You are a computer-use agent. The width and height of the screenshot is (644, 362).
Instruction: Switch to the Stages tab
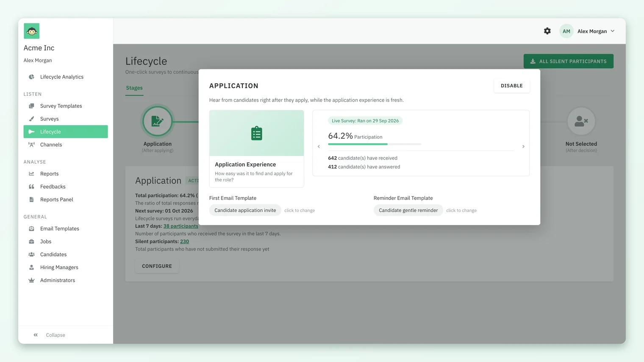pos(134,88)
